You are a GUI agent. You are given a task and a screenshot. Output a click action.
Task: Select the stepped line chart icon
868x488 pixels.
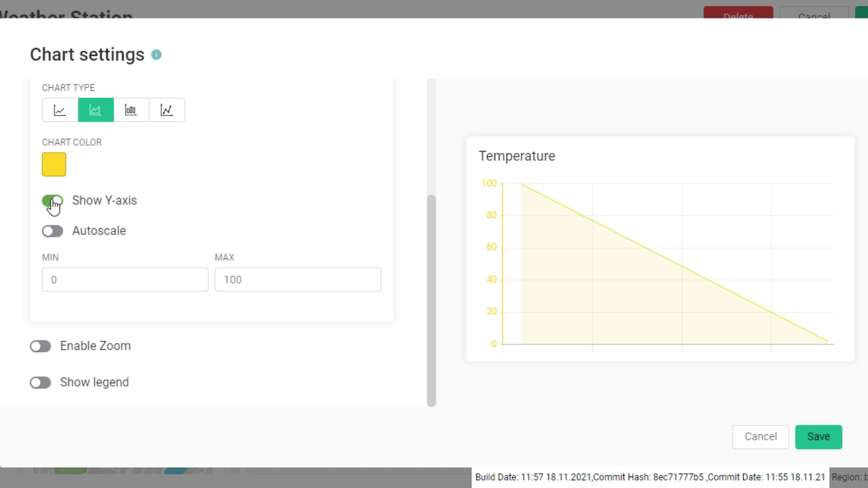[x=166, y=110]
